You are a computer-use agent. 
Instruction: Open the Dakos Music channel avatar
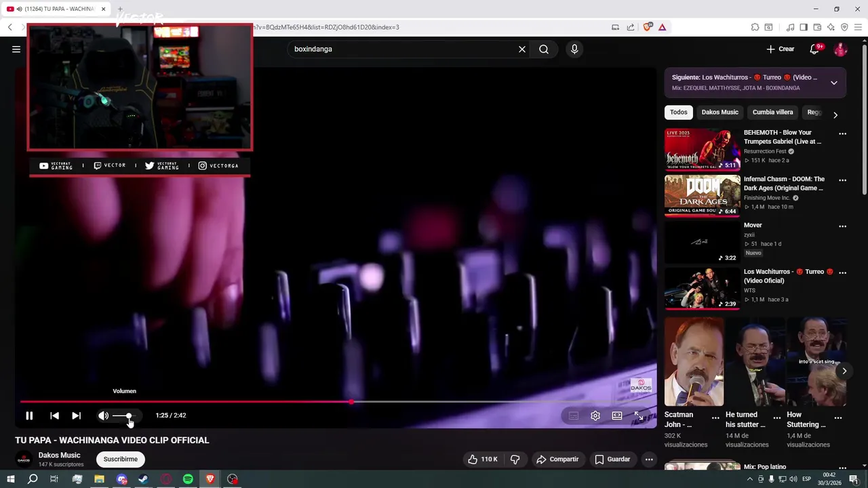point(24,460)
